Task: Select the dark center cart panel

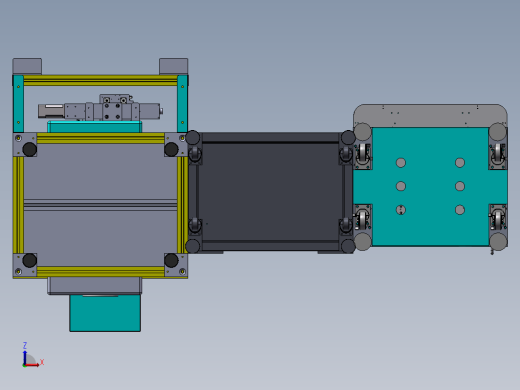Action: click(270, 192)
